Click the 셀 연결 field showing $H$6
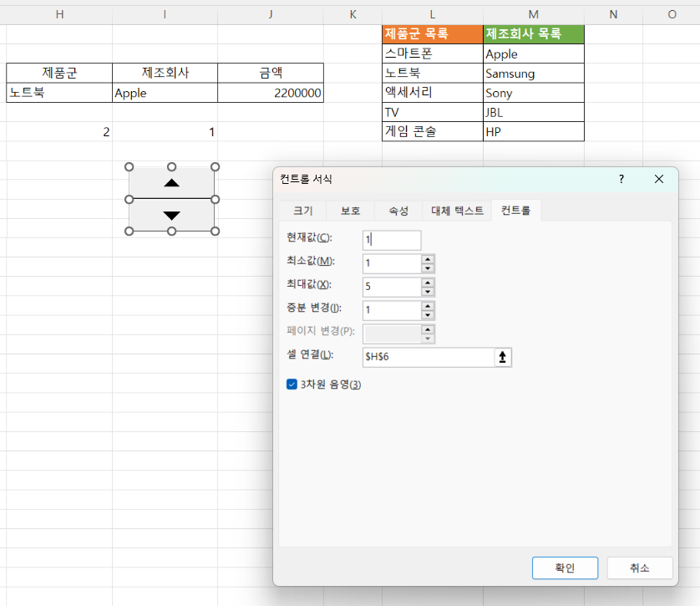The image size is (700, 606). point(429,357)
